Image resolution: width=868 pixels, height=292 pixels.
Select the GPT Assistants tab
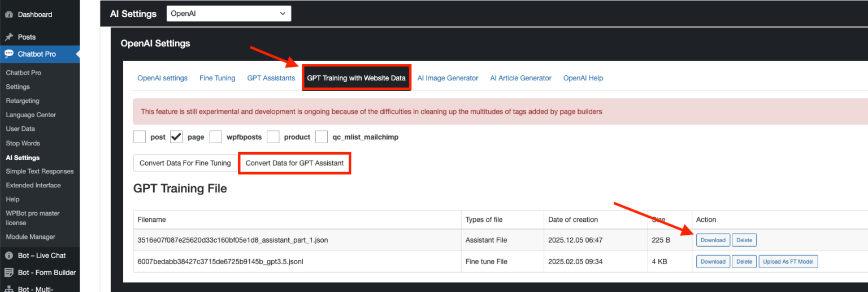click(x=271, y=78)
